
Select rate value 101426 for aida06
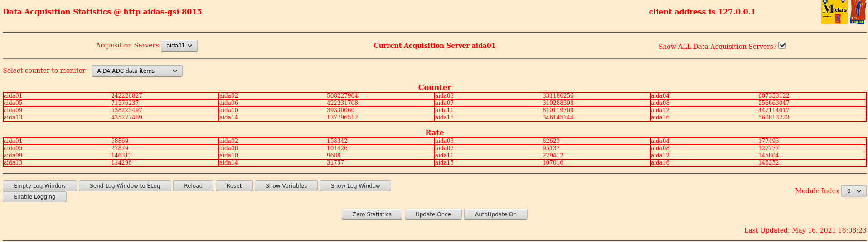pyautogui.click(x=337, y=148)
